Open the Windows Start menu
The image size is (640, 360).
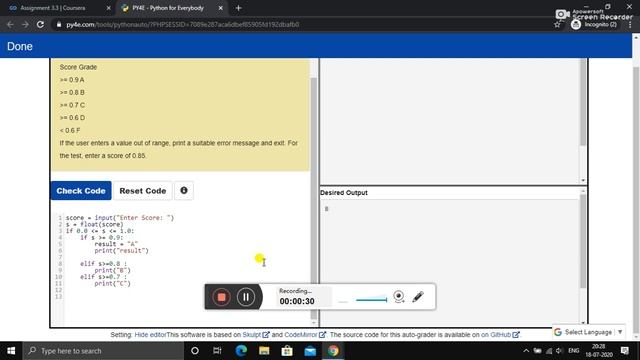(x=11, y=351)
